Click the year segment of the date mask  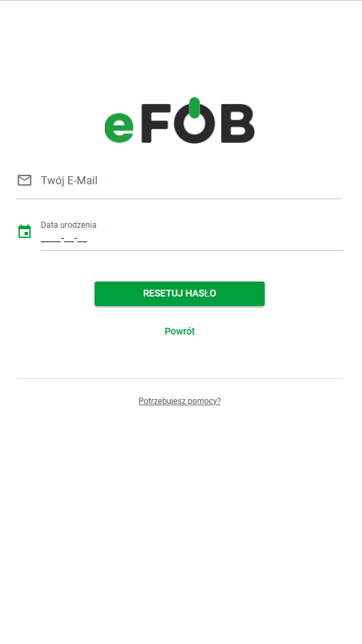pos(50,239)
